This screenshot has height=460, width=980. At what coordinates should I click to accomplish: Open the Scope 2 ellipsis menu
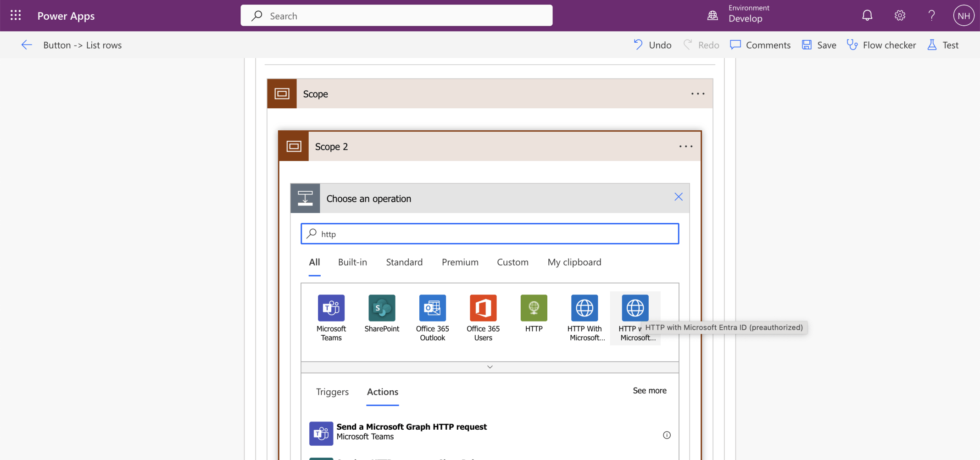click(x=685, y=146)
